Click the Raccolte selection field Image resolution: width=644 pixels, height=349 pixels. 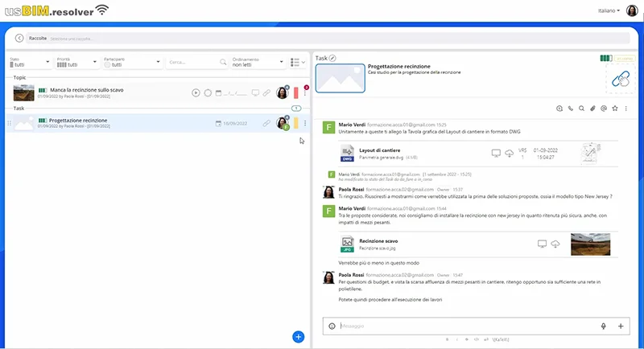point(328,38)
